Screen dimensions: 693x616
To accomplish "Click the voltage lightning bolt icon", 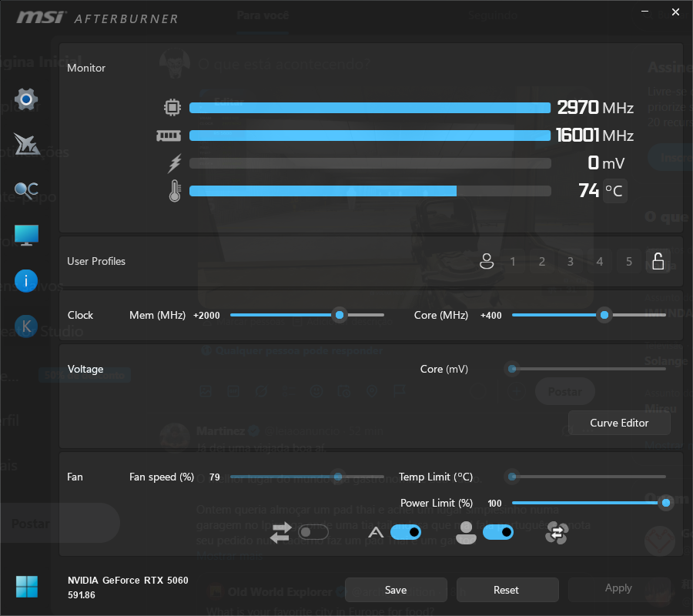I will click(x=175, y=163).
